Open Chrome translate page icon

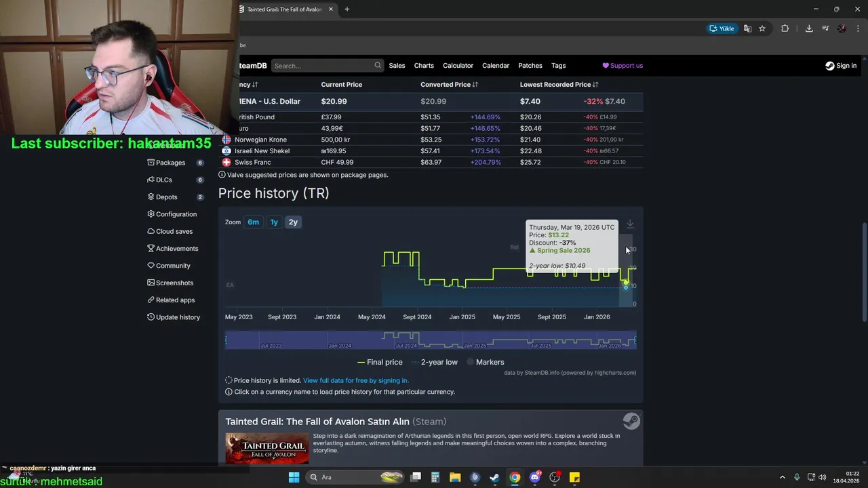tap(747, 28)
